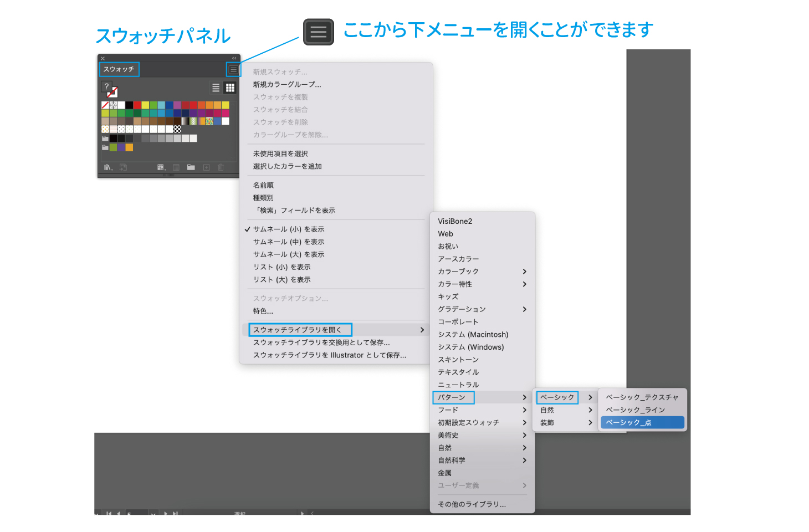Pick the Registration crosshair swatch
The height and width of the screenshot is (532, 809).
pyautogui.click(x=113, y=105)
